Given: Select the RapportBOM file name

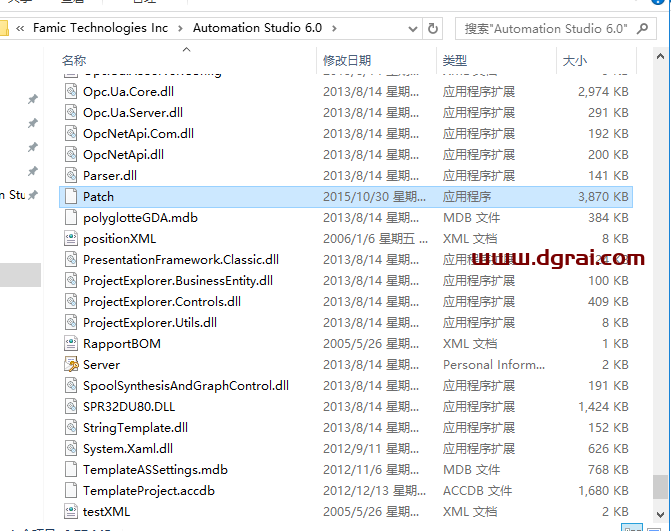Looking at the screenshot, I should point(122,344).
